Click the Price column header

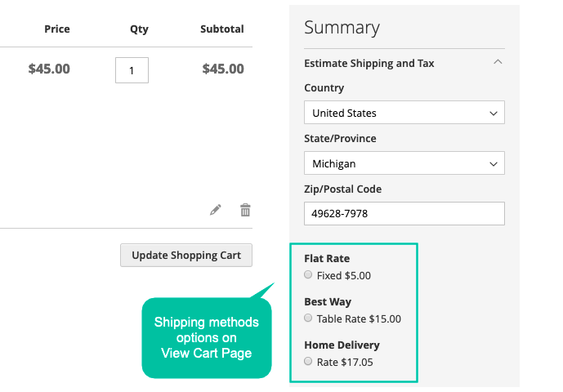57,29
